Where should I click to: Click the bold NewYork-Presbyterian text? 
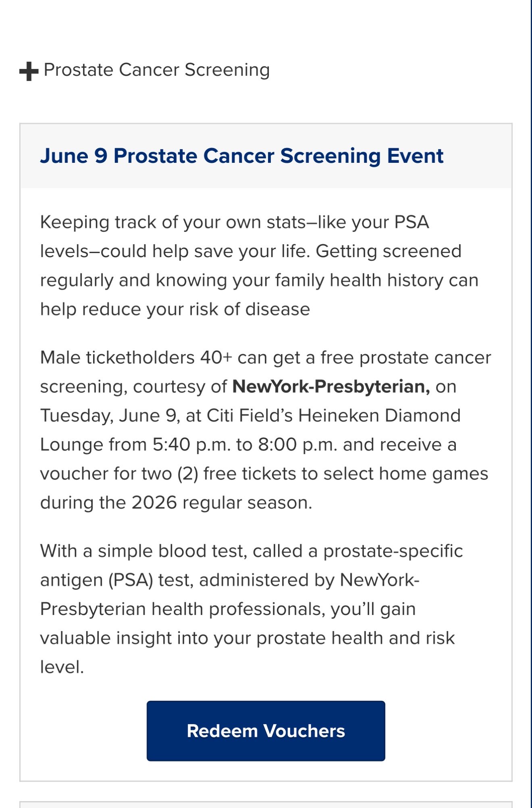(331, 386)
